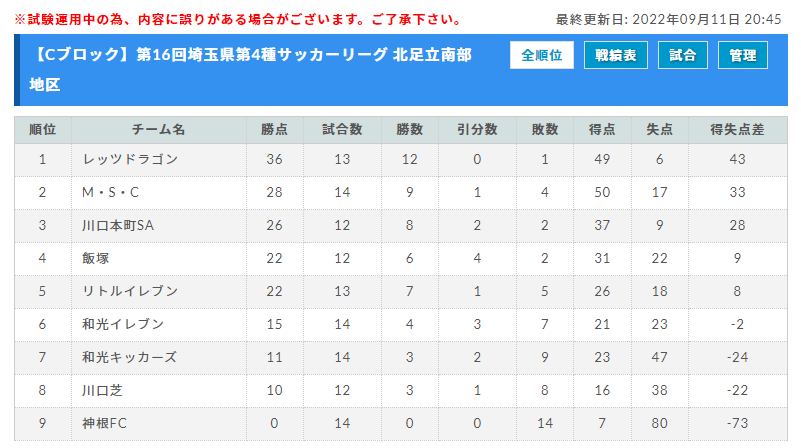Open the 試合 tab
Image resolution: width=801 pixels, height=448 pixels.
(682, 55)
